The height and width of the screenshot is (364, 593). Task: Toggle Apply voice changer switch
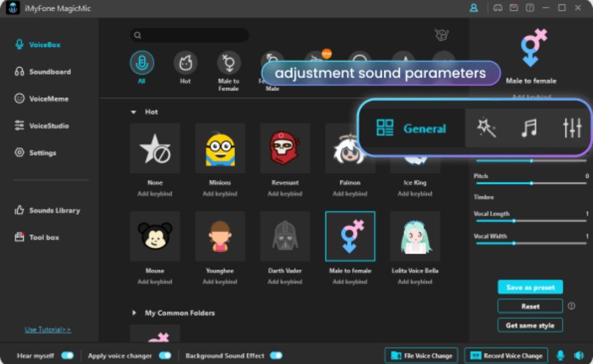(165, 355)
